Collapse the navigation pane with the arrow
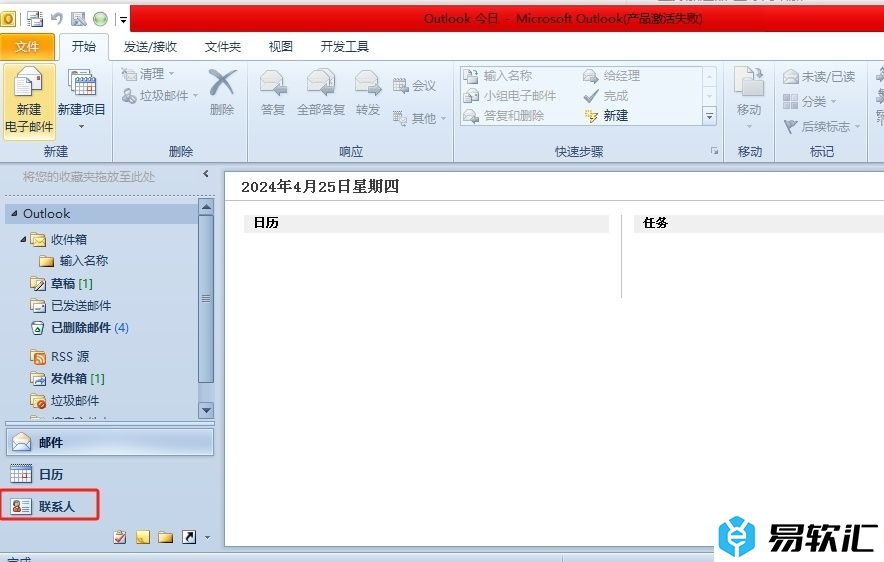Screen dimensions: 884x562 coord(206,174)
